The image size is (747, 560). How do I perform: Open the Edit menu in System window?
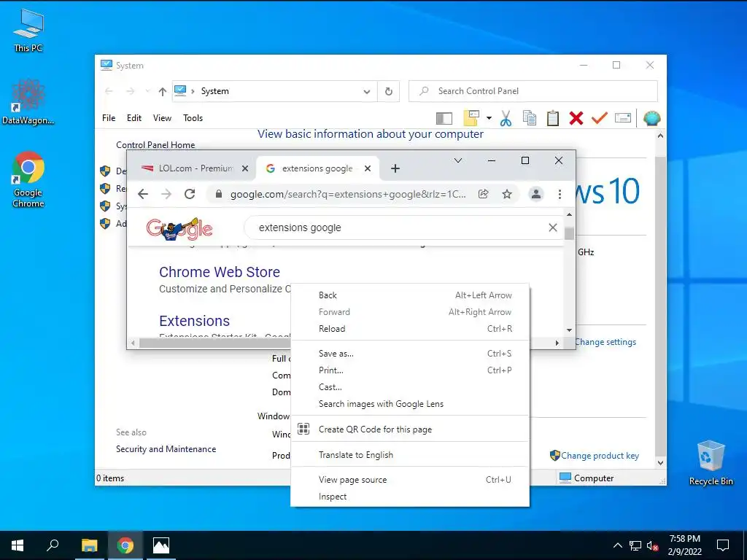tap(134, 118)
